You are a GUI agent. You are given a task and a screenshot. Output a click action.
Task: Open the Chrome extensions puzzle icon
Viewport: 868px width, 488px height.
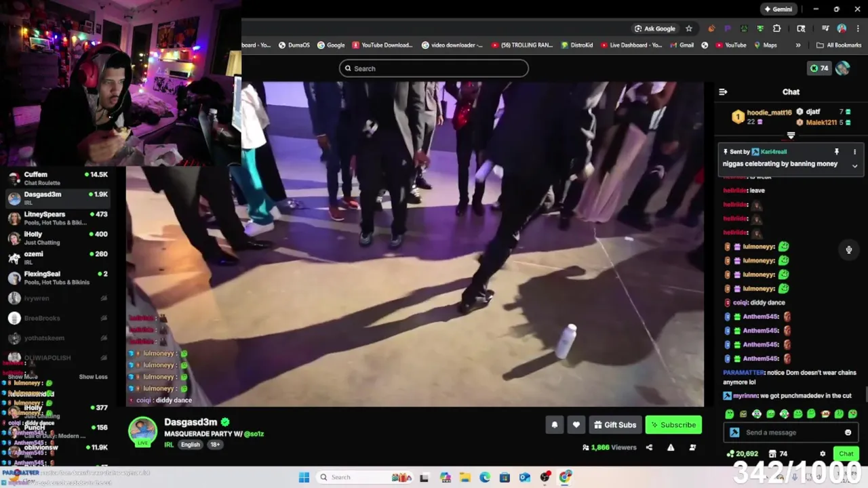click(777, 28)
